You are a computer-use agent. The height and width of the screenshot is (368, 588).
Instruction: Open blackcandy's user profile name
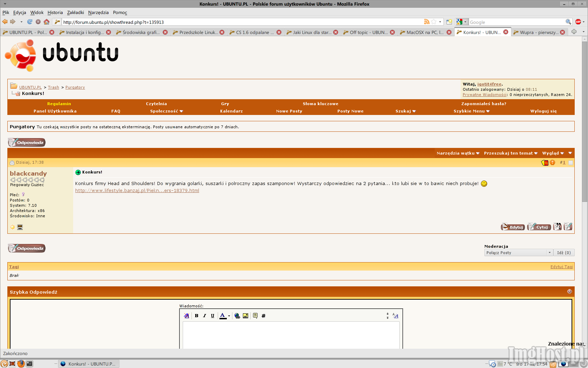(28, 173)
